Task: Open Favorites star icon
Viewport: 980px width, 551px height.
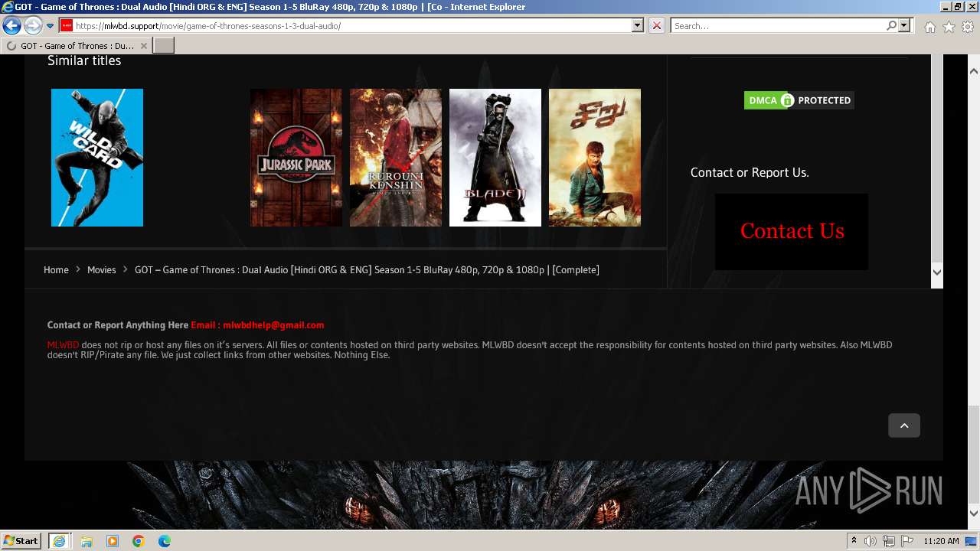Action: [x=949, y=27]
